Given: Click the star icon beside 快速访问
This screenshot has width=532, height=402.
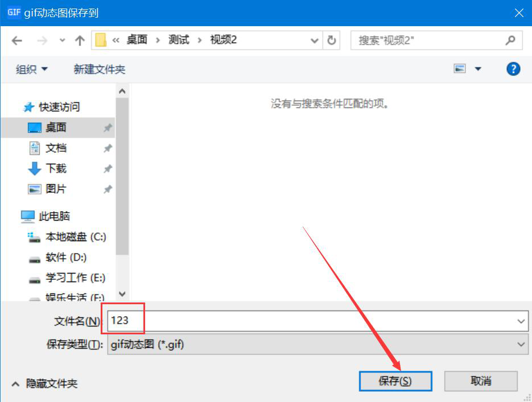Looking at the screenshot, I should click(x=29, y=107).
